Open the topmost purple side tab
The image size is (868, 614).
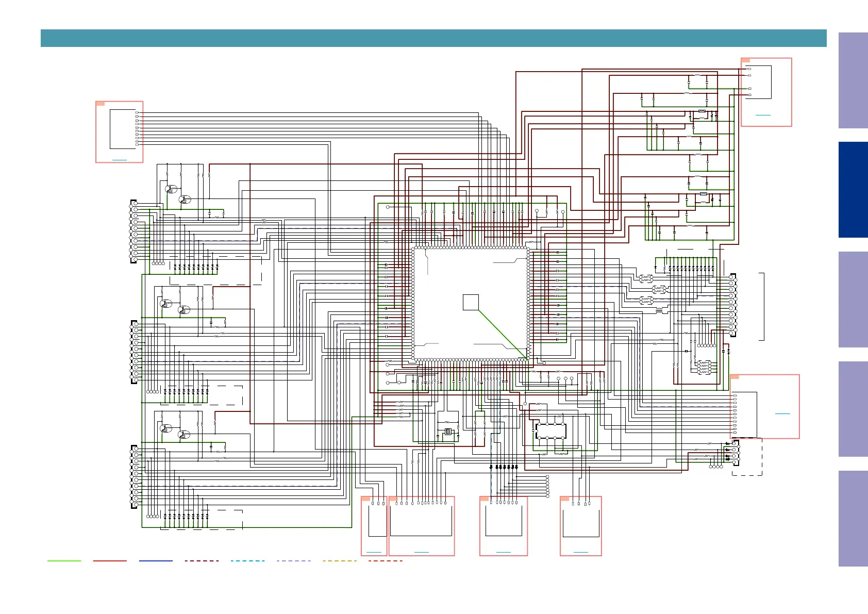tap(853, 80)
